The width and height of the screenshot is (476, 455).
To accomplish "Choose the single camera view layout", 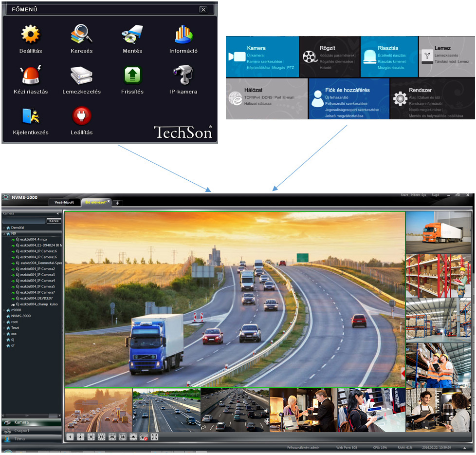I will point(70,437).
